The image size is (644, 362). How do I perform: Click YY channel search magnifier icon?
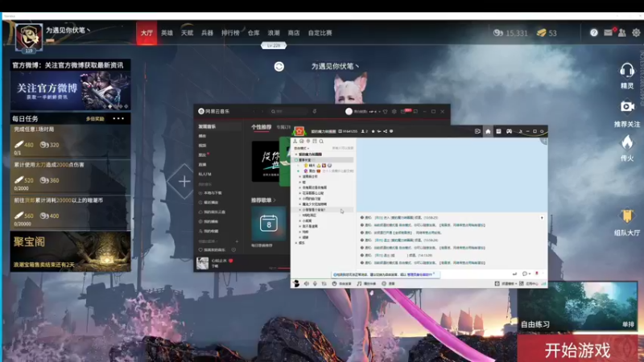pos(321,142)
